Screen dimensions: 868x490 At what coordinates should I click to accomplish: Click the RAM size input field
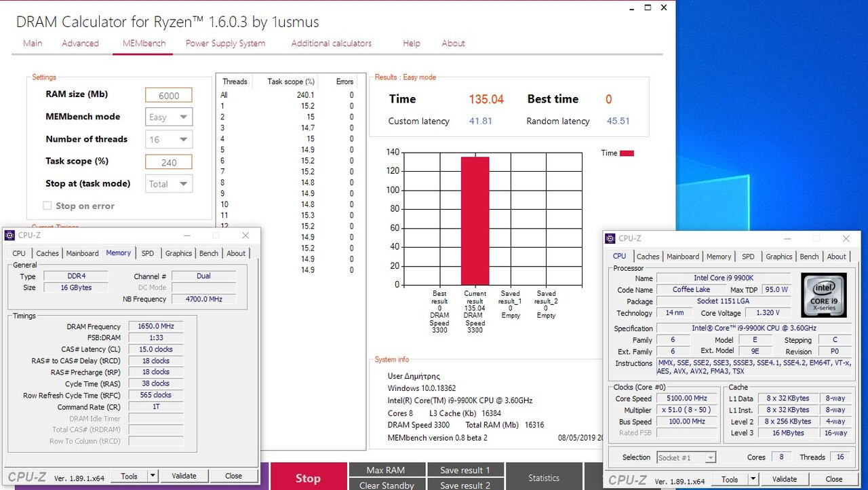pos(169,95)
